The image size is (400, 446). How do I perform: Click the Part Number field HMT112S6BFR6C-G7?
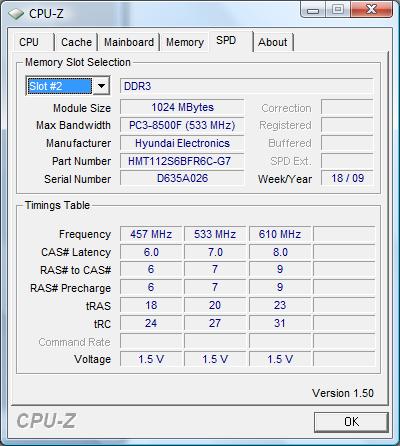click(182, 161)
